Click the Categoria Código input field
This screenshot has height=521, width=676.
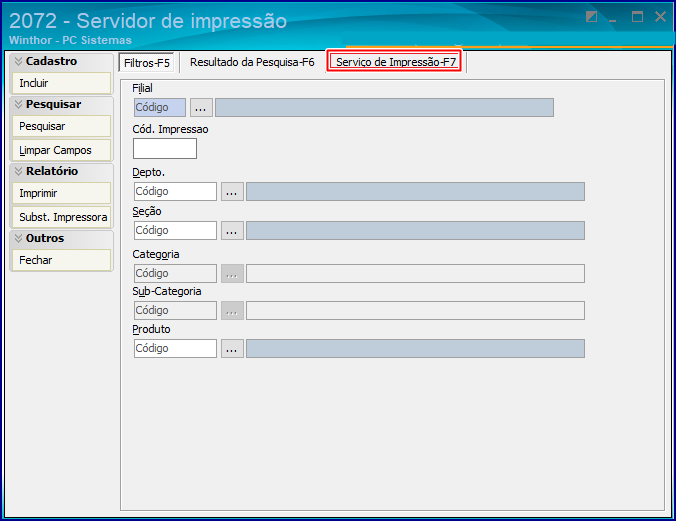tap(175, 273)
